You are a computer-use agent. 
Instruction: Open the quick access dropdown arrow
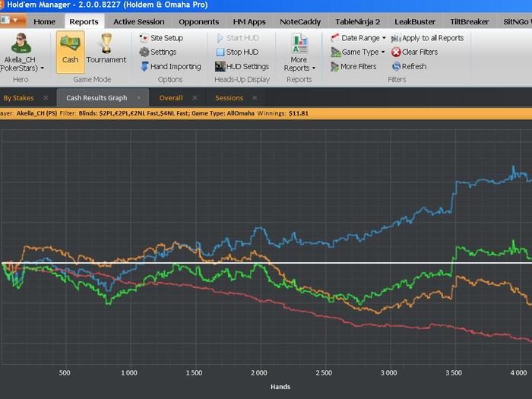(x=16, y=21)
